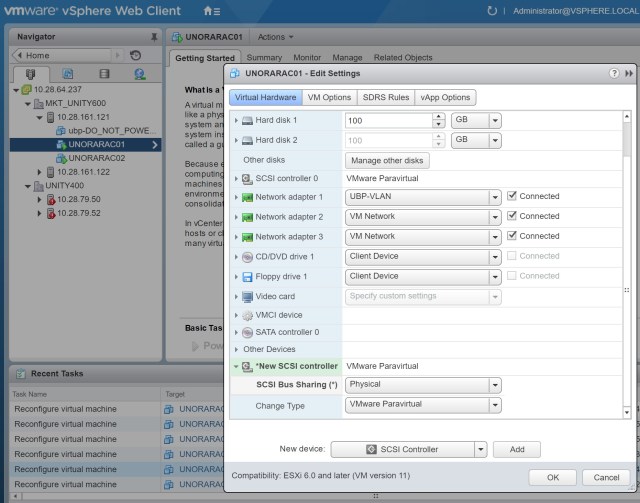Click the vSphere home icon in header
Screen dimensions: 640x503
click(x=210, y=10)
